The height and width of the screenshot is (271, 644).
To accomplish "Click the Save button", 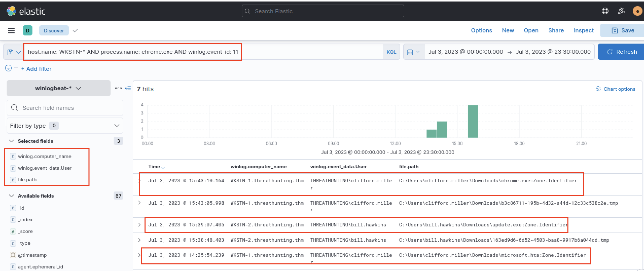I will click(x=623, y=30).
